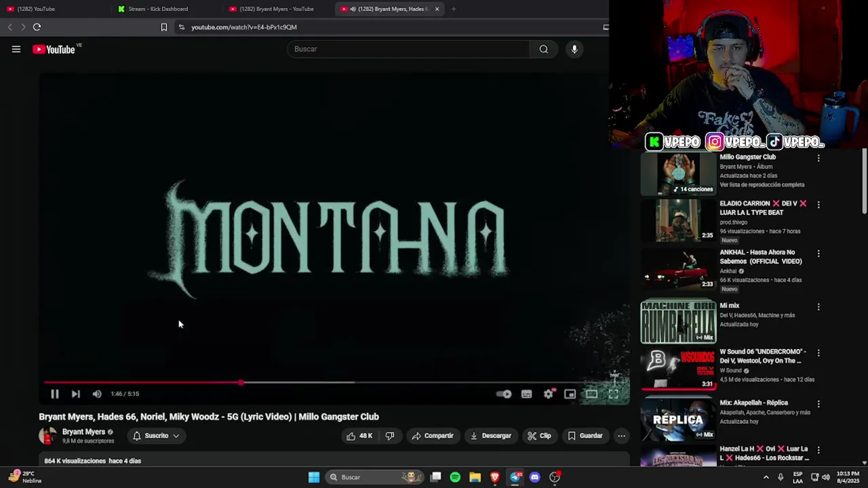Bookmark this page

click(x=163, y=27)
